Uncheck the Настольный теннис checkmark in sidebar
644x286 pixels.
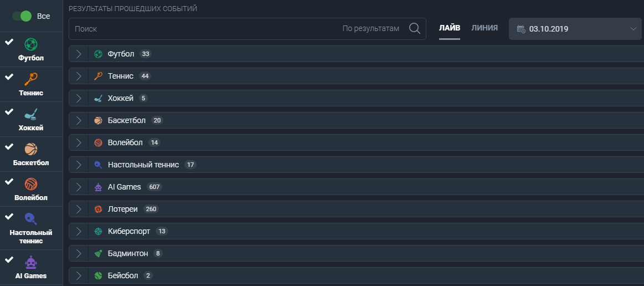tap(9, 217)
